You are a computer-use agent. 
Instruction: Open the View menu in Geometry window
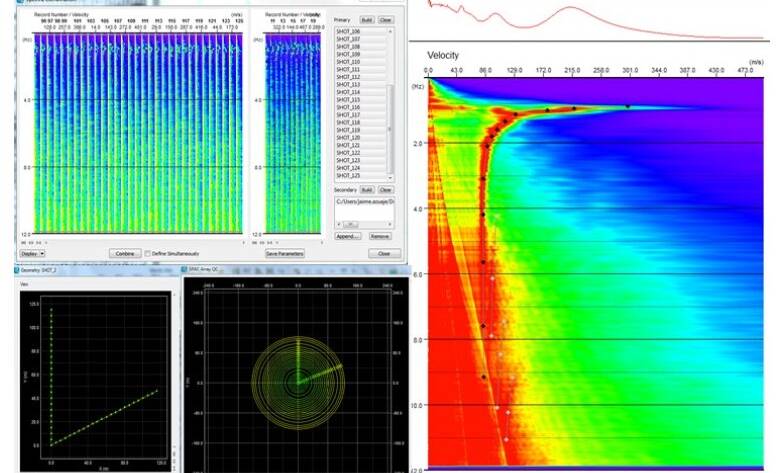point(22,282)
